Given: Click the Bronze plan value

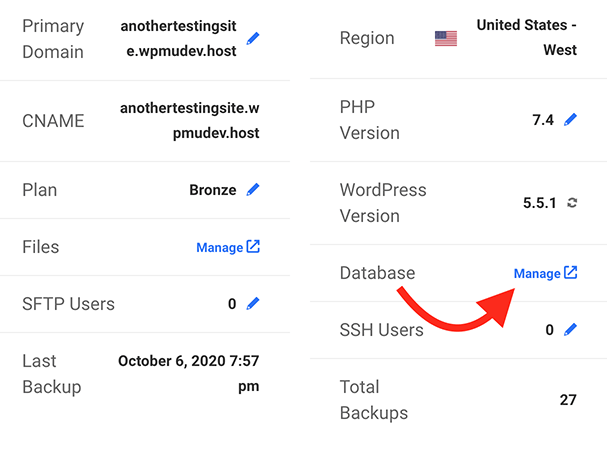Looking at the screenshot, I should [x=213, y=190].
